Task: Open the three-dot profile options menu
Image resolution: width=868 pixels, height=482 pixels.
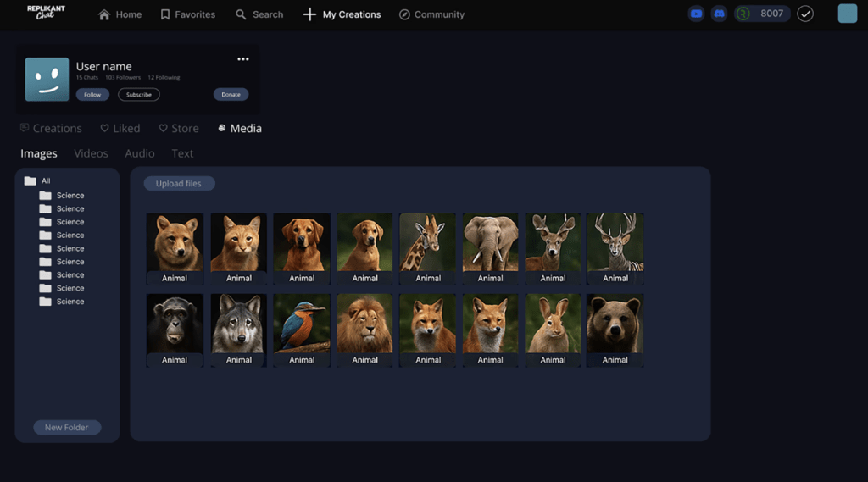Action: [243, 59]
